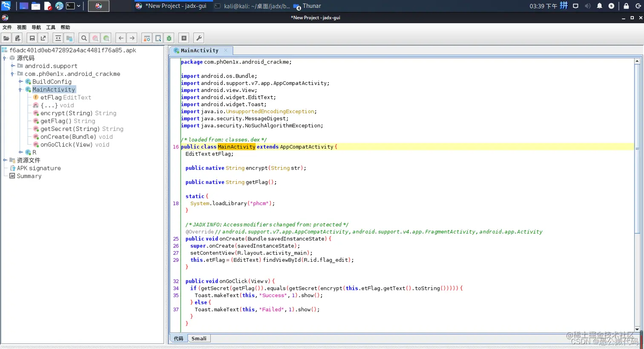Image resolution: width=644 pixels, height=349 pixels.
Task: Toggle the flatten packages toolbar button
Action: (69, 38)
